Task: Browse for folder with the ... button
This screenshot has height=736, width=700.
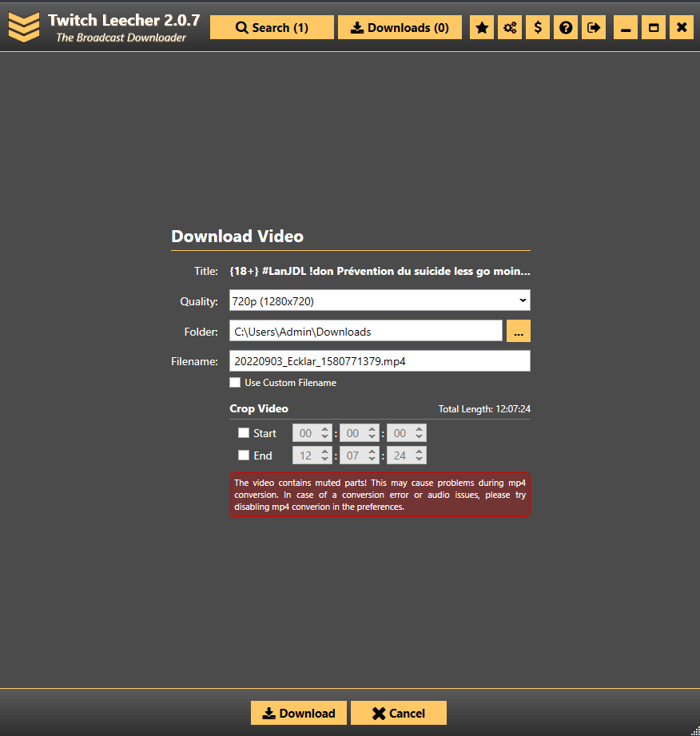Action: coord(519,332)
